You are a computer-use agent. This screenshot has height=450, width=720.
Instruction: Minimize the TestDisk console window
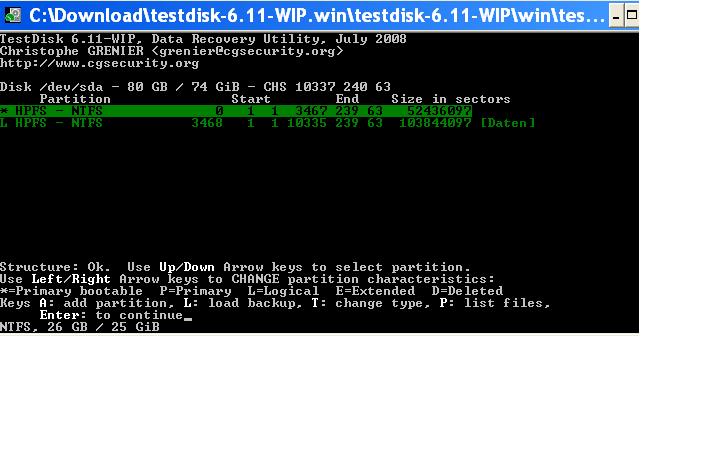pyautogui.click(x=616, y=16)
